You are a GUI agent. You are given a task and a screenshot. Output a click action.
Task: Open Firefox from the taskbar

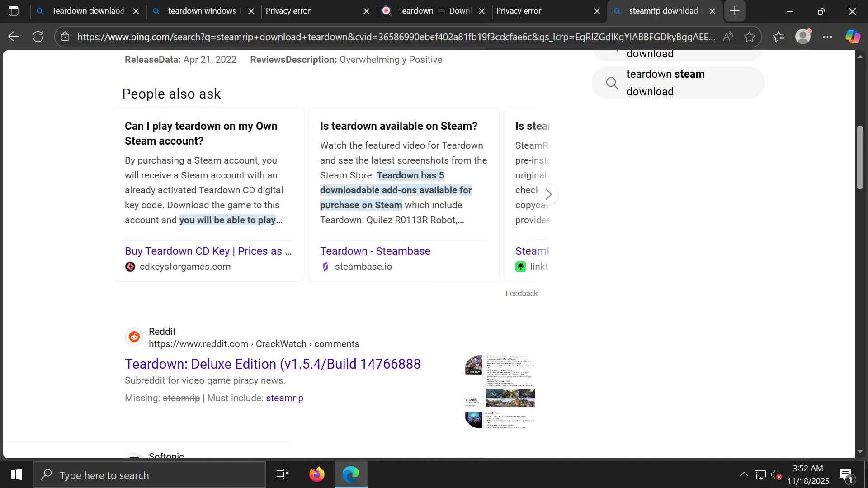coord(316,474)
